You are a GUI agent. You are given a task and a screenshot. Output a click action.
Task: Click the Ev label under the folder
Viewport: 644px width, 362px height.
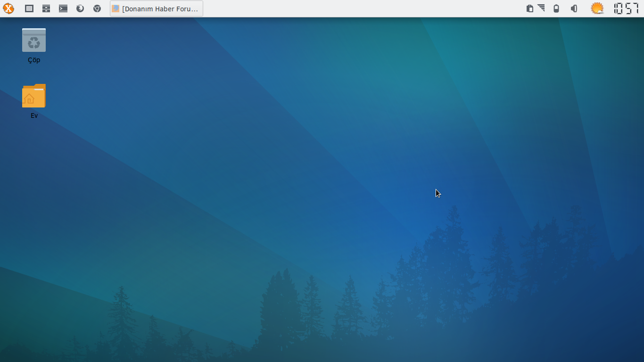[34, 115]
